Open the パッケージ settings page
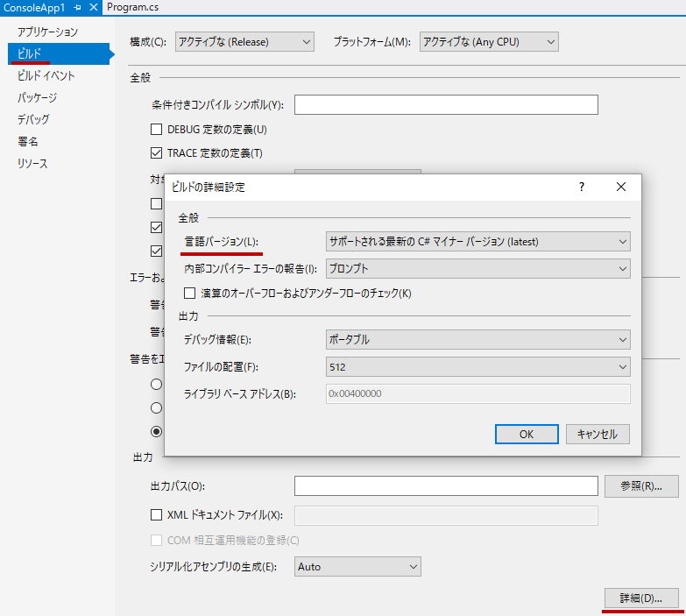This screenshot has width=686, height=616. pos(37,97)
